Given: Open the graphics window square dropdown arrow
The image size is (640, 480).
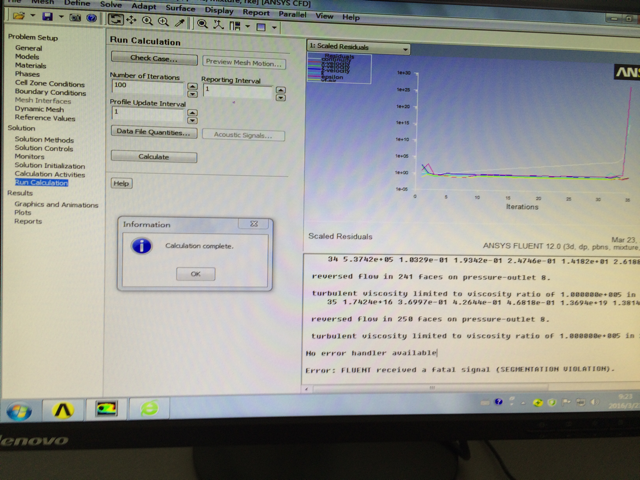Looking at the screenshot, I should (274, 28).
